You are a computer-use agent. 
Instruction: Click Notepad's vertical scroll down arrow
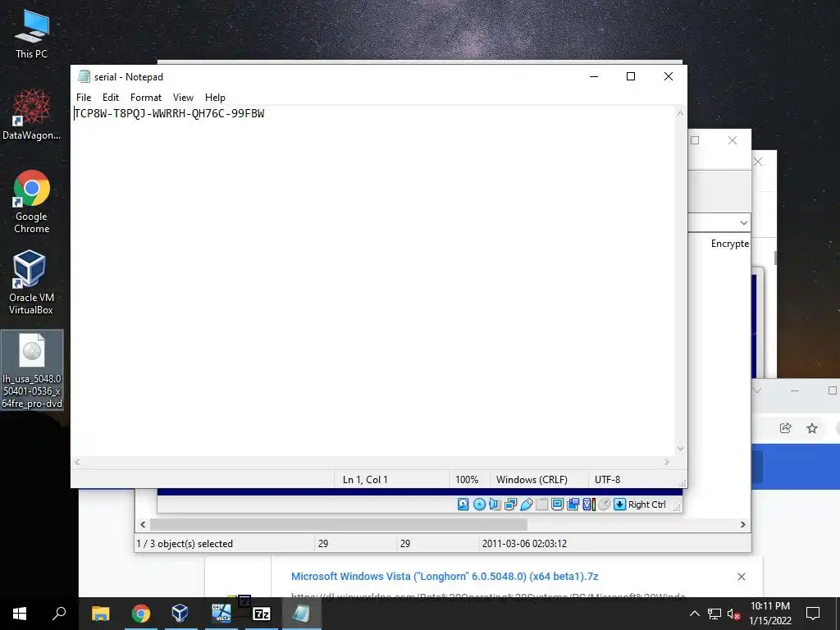point(680,449)
